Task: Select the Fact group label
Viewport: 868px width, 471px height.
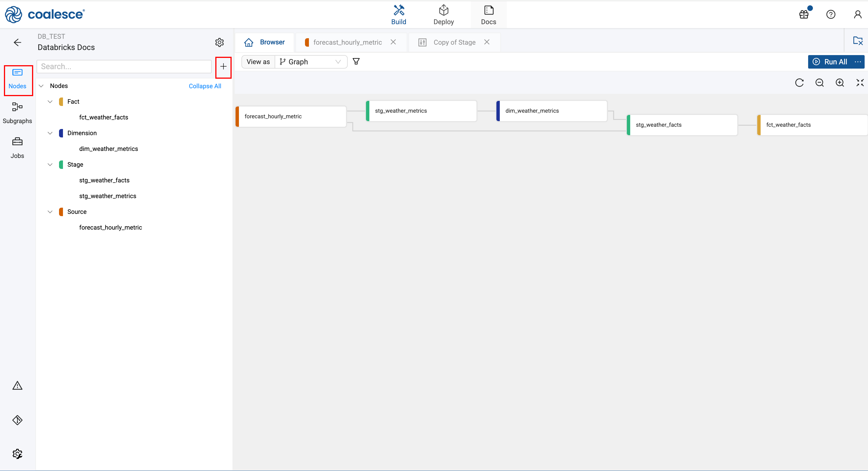Action: coord(73,101)
